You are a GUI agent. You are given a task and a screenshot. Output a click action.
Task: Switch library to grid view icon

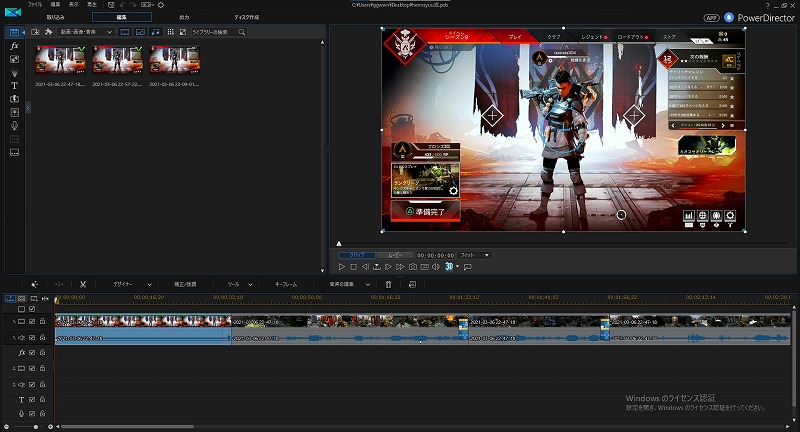click(170, 32)
